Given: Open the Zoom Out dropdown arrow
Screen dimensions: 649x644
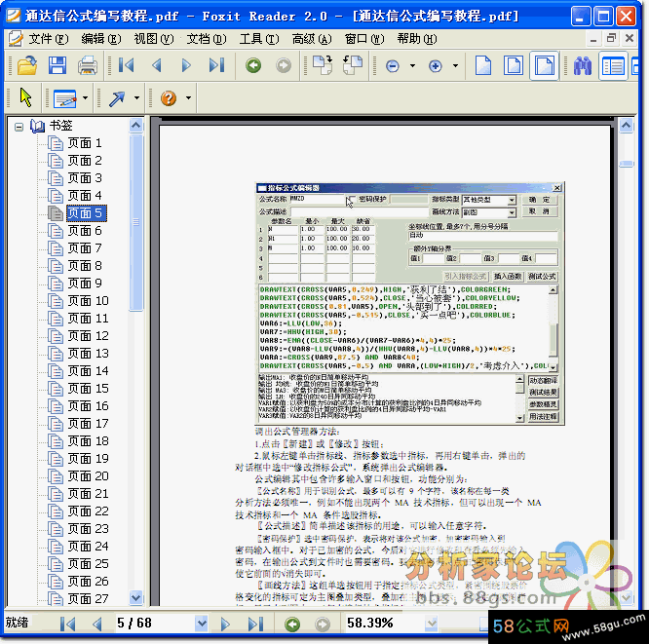Looking at the screenshot, I should click(x=412, y=66).
